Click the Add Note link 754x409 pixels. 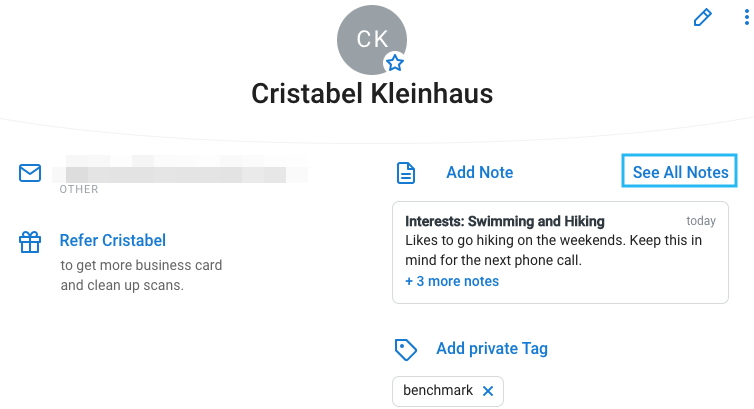479,172
